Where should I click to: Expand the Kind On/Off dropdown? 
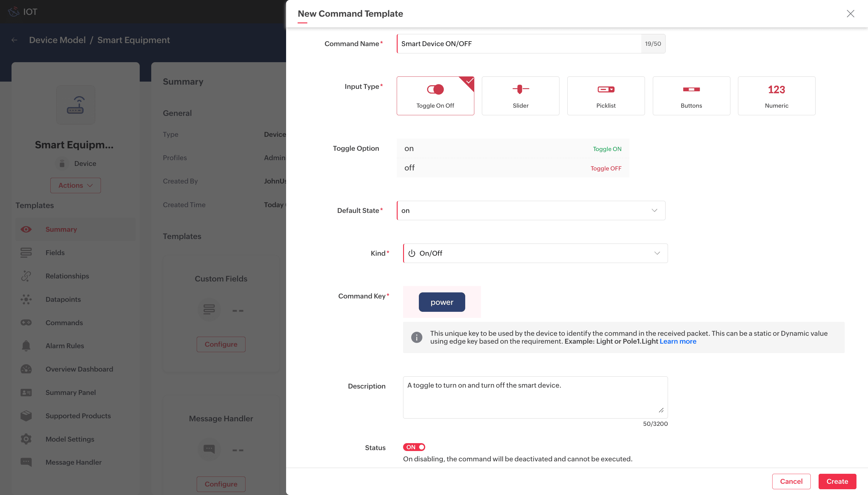[x=535, y=253]
